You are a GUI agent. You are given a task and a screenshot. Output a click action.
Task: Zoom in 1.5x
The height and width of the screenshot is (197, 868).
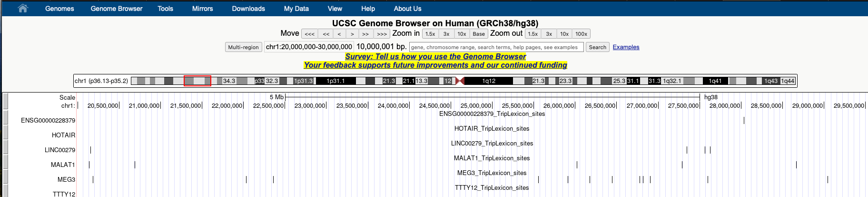(430, 34)
